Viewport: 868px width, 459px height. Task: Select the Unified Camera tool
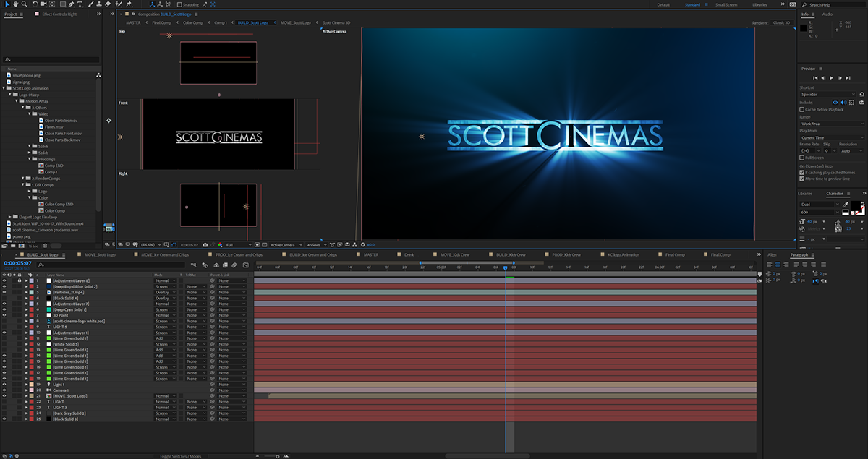coord(43,4)
